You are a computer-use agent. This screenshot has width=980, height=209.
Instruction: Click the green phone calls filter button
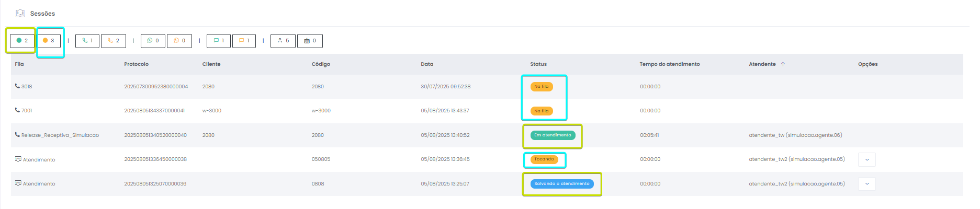coord(87,41)
